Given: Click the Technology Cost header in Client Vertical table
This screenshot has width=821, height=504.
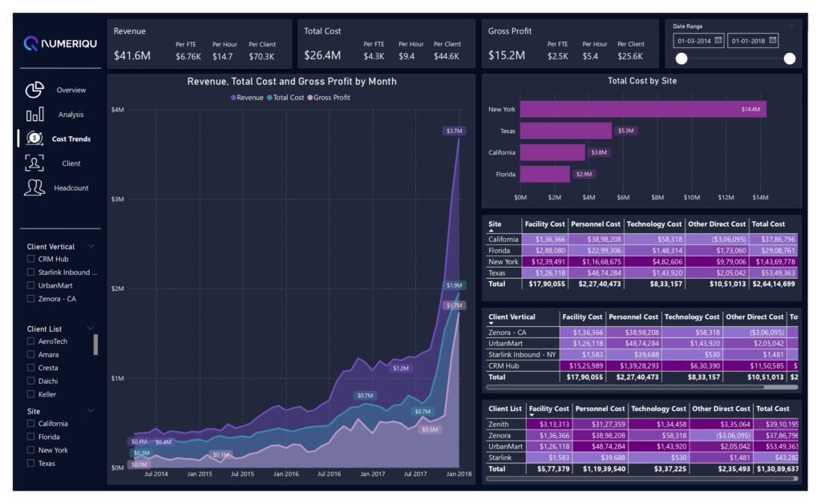Looking at the screenshot, I should point(693,317).
